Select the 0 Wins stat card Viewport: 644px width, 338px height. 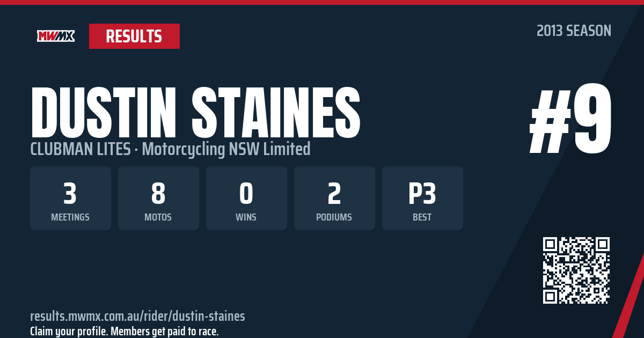246,198
